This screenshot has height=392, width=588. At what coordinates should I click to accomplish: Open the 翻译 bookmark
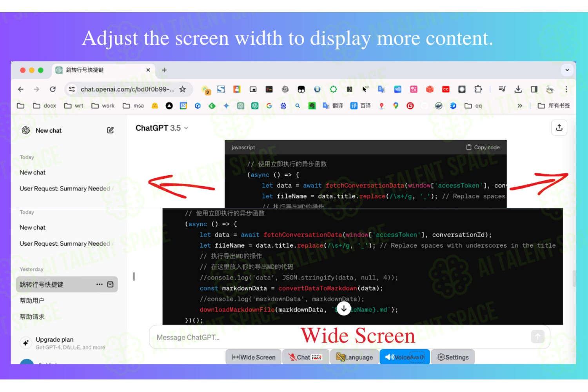coord(333,106)
